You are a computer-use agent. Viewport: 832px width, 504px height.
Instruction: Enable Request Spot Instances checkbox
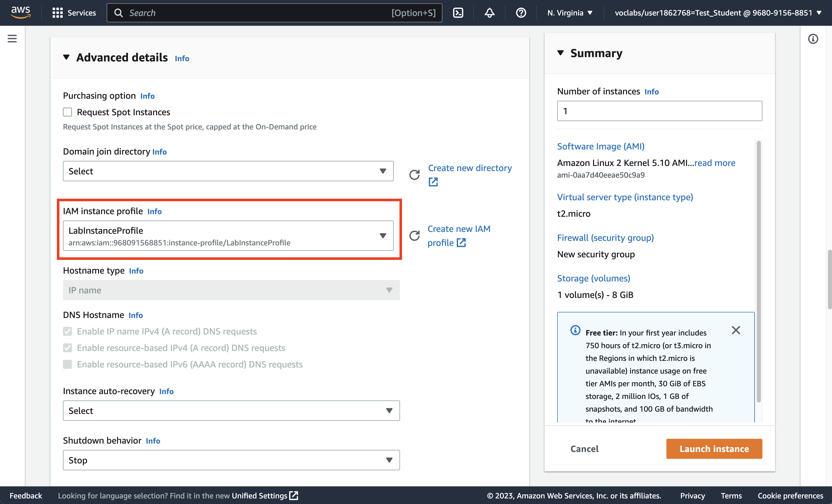(x=68, y=112)
